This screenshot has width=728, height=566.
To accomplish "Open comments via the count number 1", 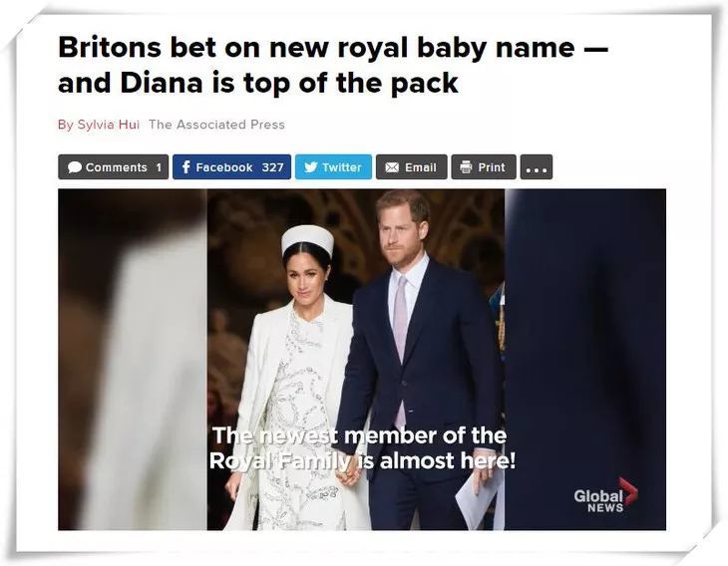I will 159,167.
